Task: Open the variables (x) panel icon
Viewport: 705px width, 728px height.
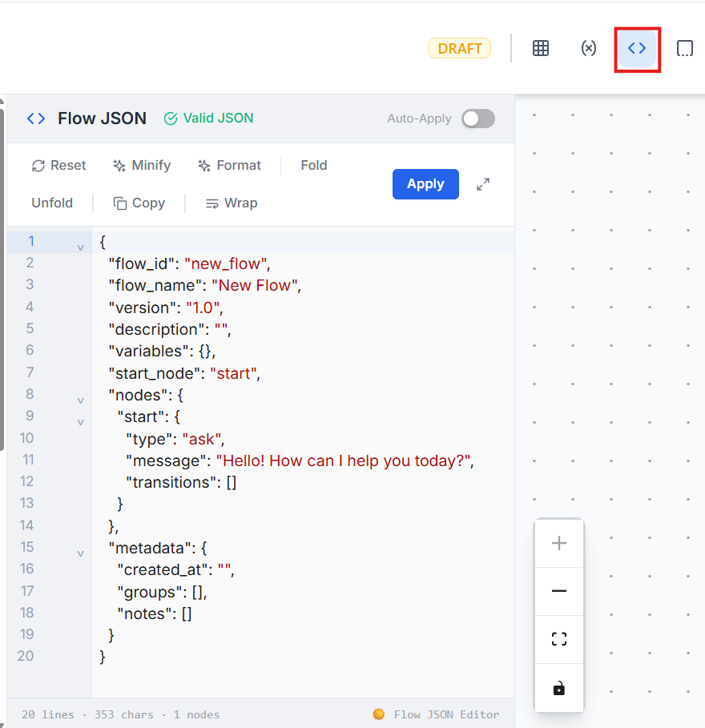Action: pos(588,48)
